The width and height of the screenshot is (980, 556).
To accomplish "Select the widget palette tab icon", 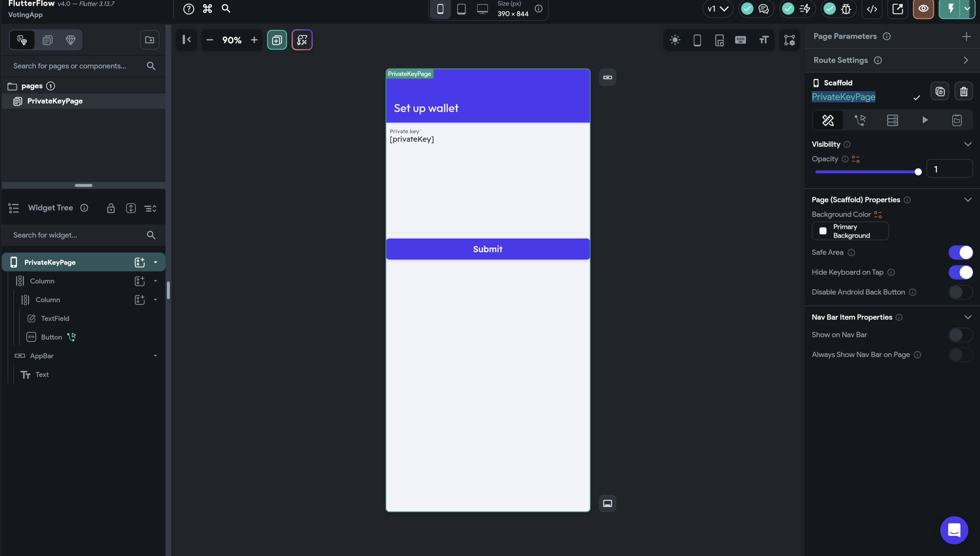I will [22, 40].
